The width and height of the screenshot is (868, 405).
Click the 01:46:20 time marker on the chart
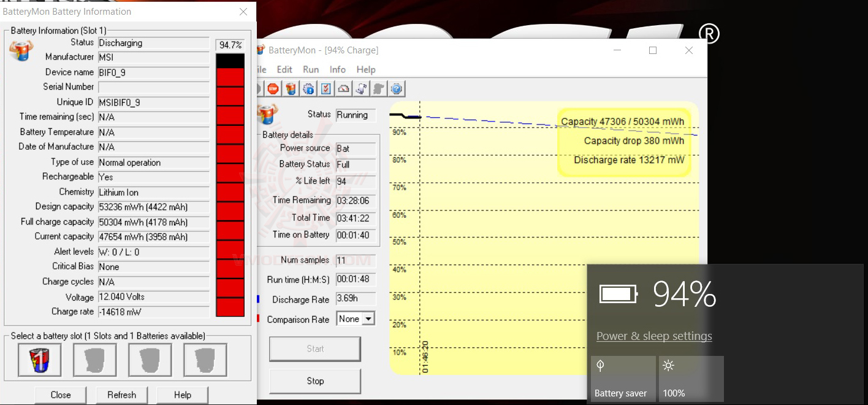(x=425, y=357)
